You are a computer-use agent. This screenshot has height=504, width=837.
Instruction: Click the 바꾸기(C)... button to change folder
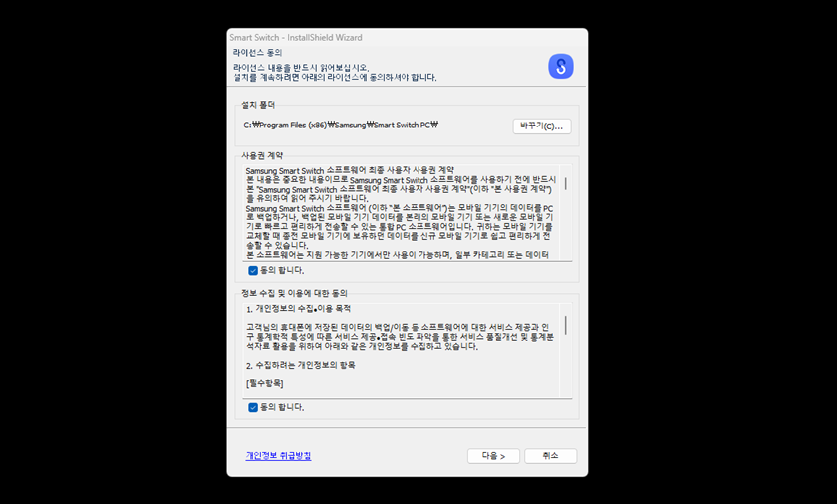point(542,126)
